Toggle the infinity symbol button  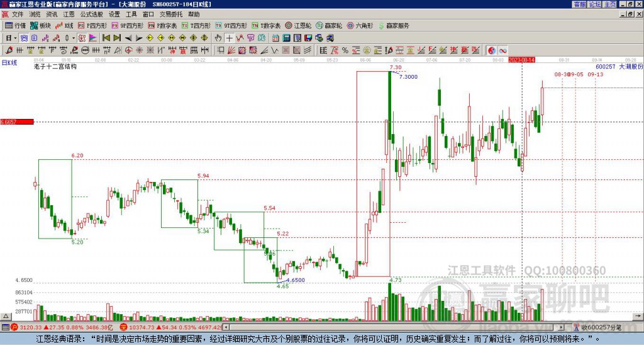click(x=502, y=50)
